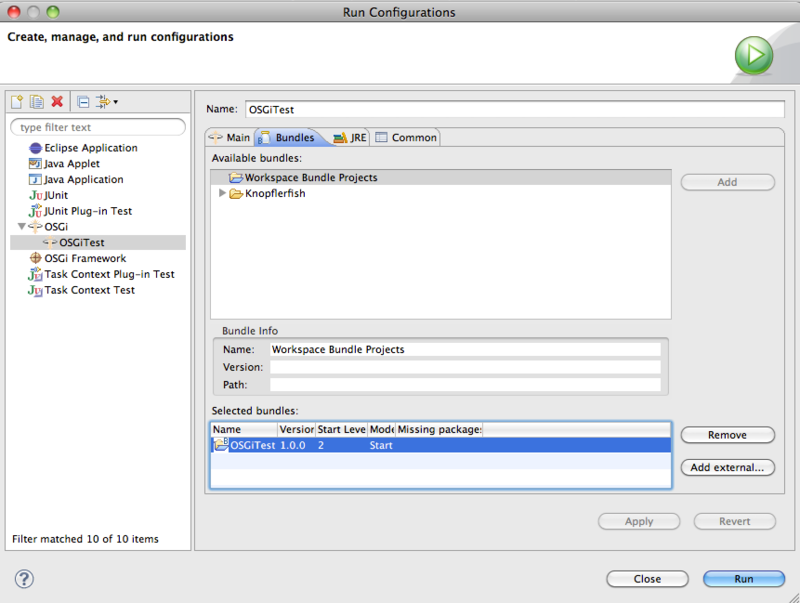Image resolution: width=800 pixels, height=603 pixels.
Task: Switch to the Bundles tab
Action: [x=288, y=138]
